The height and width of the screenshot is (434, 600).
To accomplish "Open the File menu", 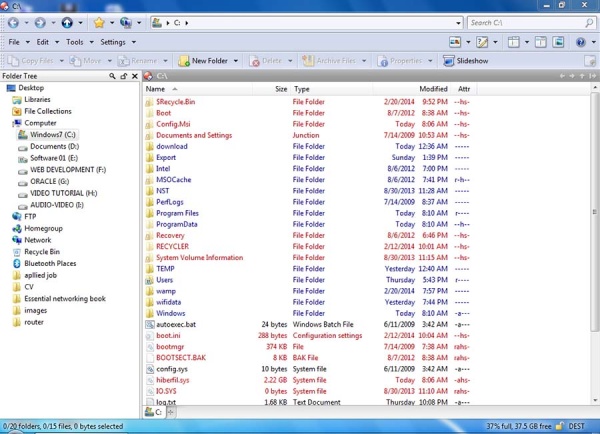I will (x=16, y=43).
